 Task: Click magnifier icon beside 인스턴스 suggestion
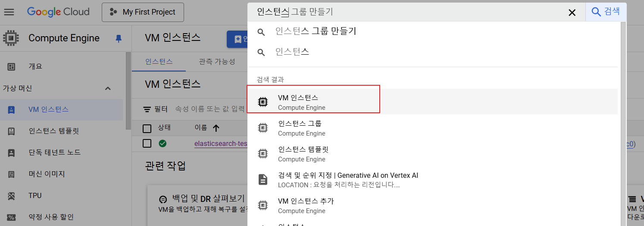(x=261, y=53)
